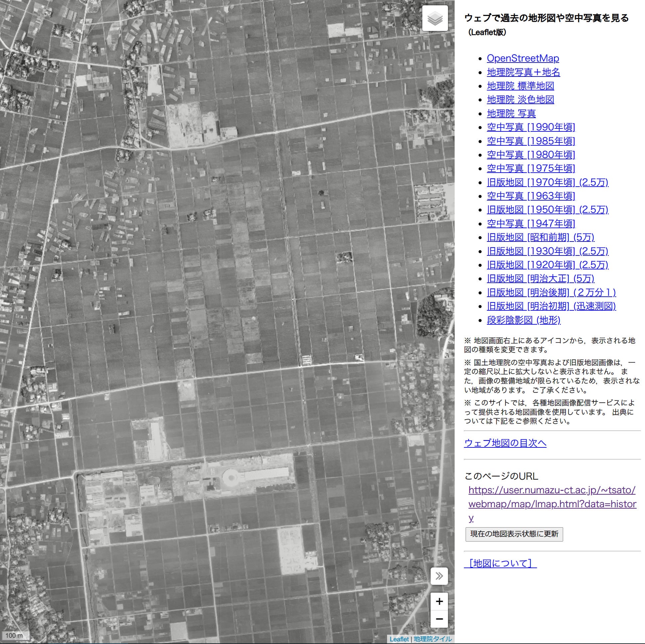View 空中写真 [1963年頃]
Screen dimensions: 645x644
click(x=531, y=196)
